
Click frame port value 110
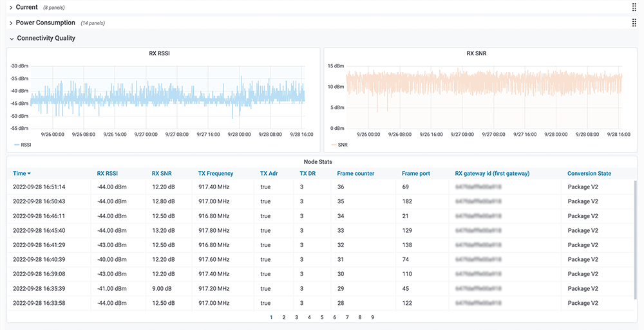click(x=407, y=274)
